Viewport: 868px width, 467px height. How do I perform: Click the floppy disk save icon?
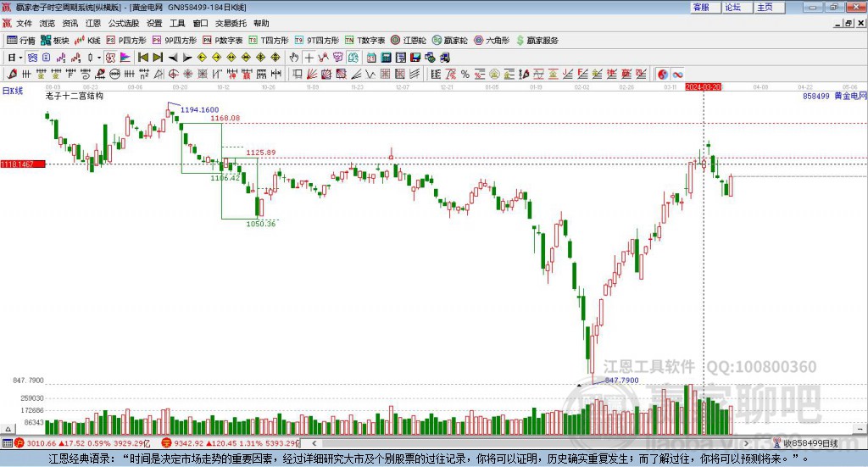point(415,58)
